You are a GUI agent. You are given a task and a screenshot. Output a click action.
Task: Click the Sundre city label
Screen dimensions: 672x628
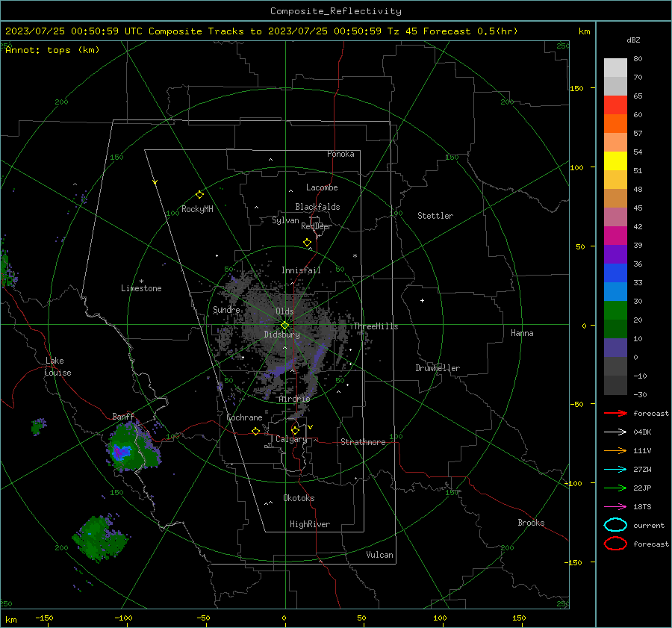pyautogui.click(x=227, y=310)
